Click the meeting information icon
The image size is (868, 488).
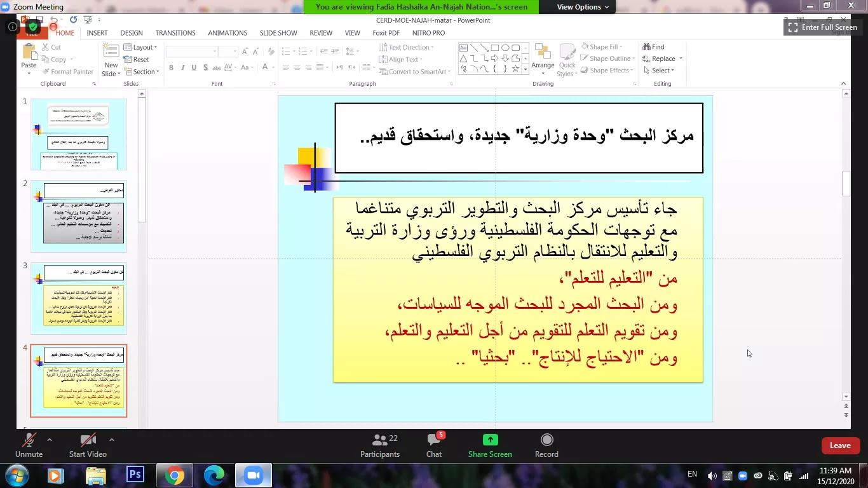tap(12, 27)
